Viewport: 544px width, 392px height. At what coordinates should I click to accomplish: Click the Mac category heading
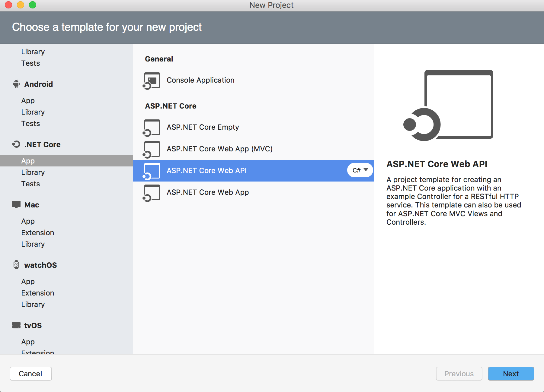pos(32,205)
